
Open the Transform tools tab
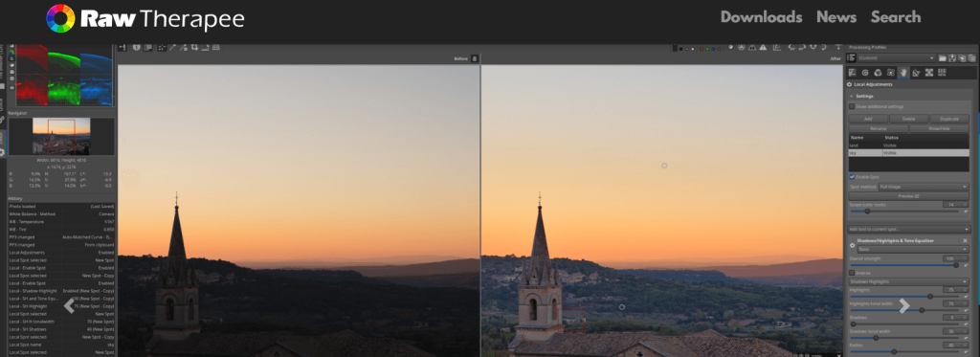pyautogui.click(x=916, y=72)
